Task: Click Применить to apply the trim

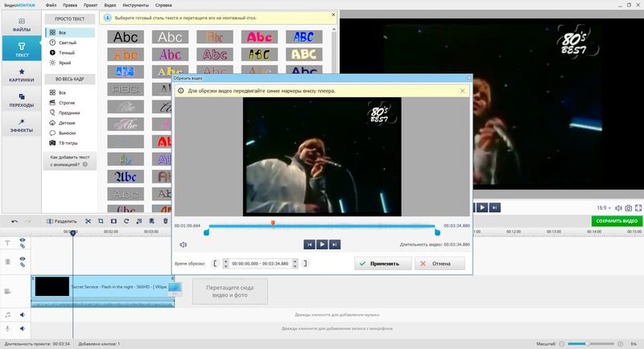Action: click(x=383, y=264)
